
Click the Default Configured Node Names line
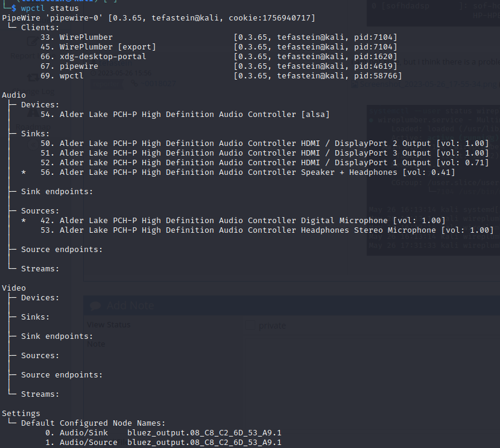[93, 423]
